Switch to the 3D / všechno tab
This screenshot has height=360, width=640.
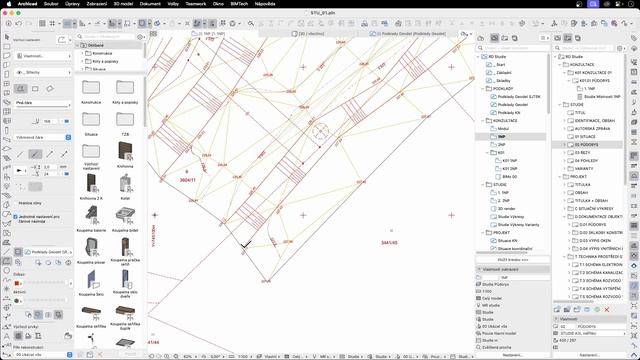(x=309, y=33)
